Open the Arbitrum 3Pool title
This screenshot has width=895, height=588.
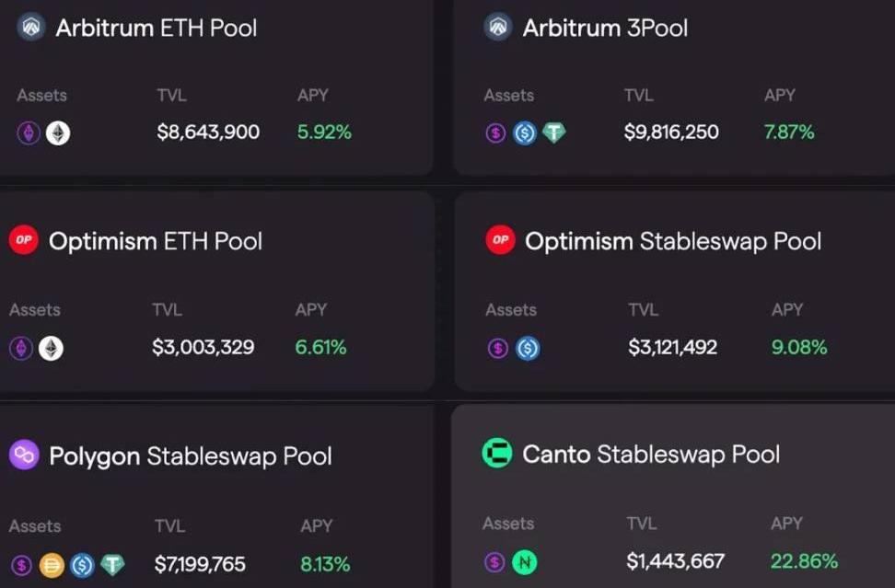pos(605,28)
